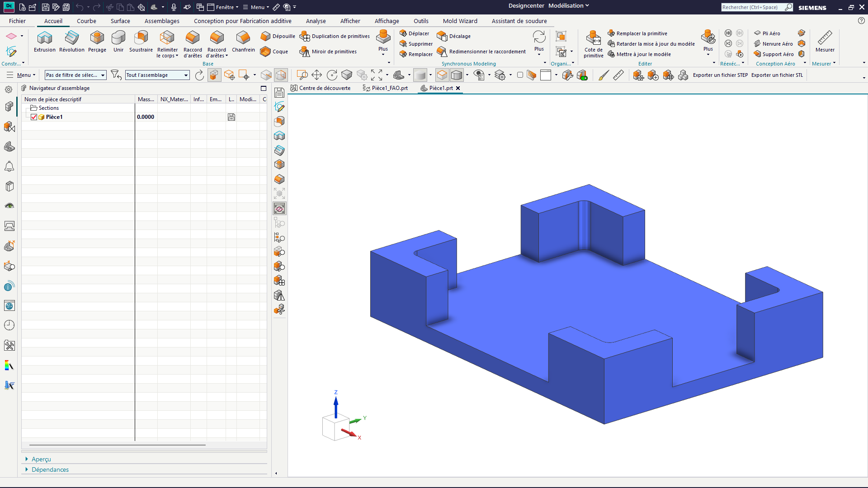The height and width of the screenshot is (488, 868).
Task: Select the Chanfrein tool
Action: [x=243, y=42]
